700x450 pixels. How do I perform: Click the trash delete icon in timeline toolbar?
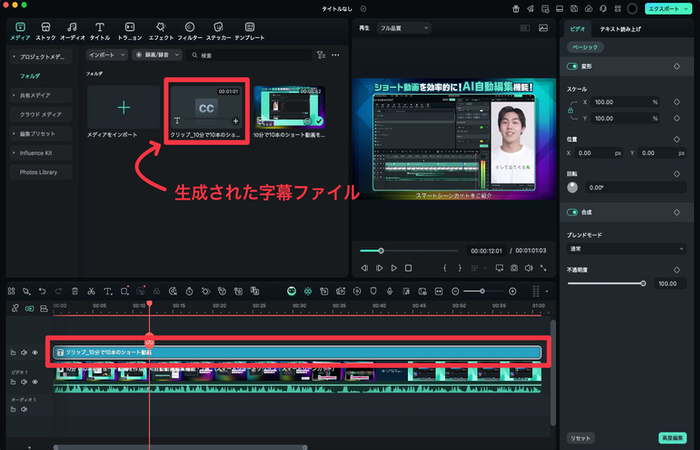point(74,291)
